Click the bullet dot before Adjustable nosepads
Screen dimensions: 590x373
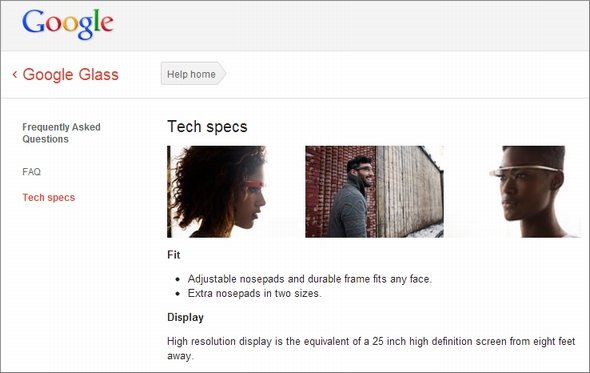click(178, 280)
